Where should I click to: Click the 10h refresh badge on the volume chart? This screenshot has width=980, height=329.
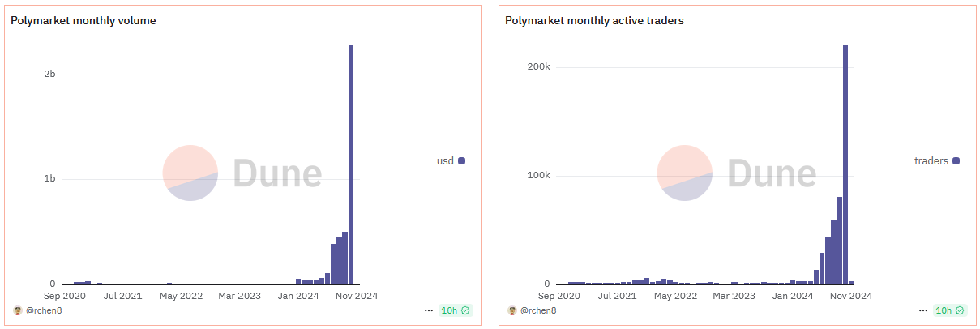(x=456, y=310)
